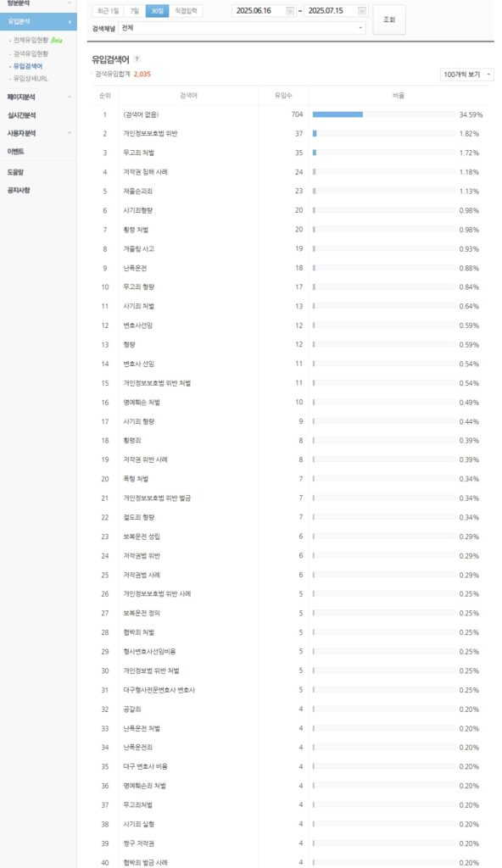Expand the 유입분석 sidebar arrow
Image resolution: width=502 pixels, height=868 pixels.
pyautogui.click(x=70, y=21)
